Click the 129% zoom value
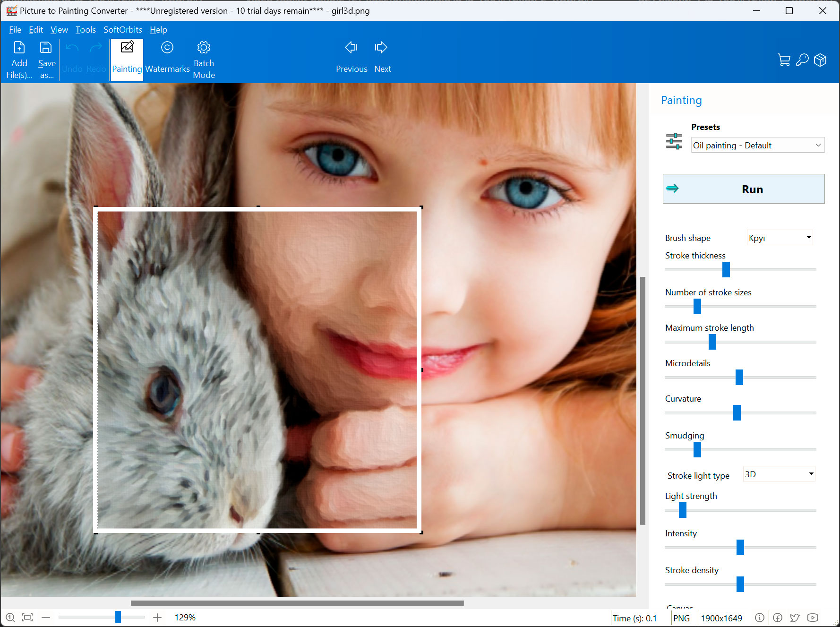 (x=185, y=617)
